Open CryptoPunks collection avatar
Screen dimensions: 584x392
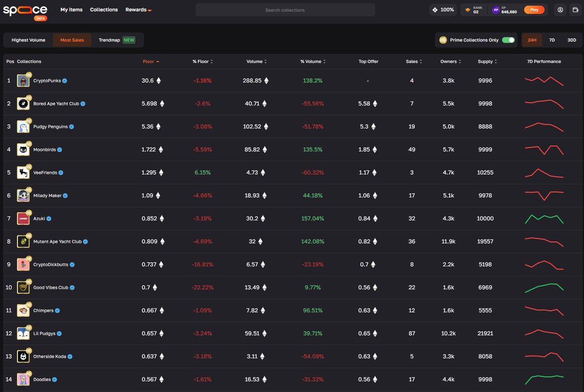click(23, 80)
